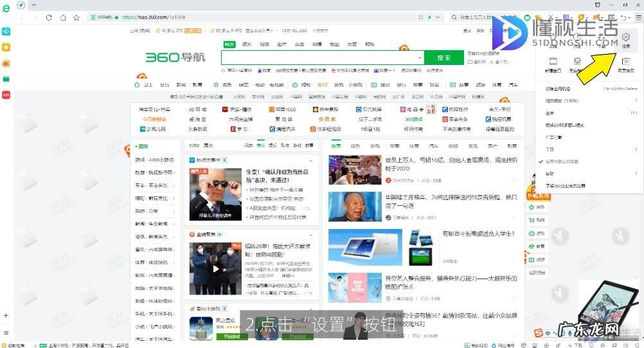Image resolution: width=644 pixels, height=348 pixels.
Task: Open the 海底捞折戟于2020 headline
Action: click(x=451, y=164)
